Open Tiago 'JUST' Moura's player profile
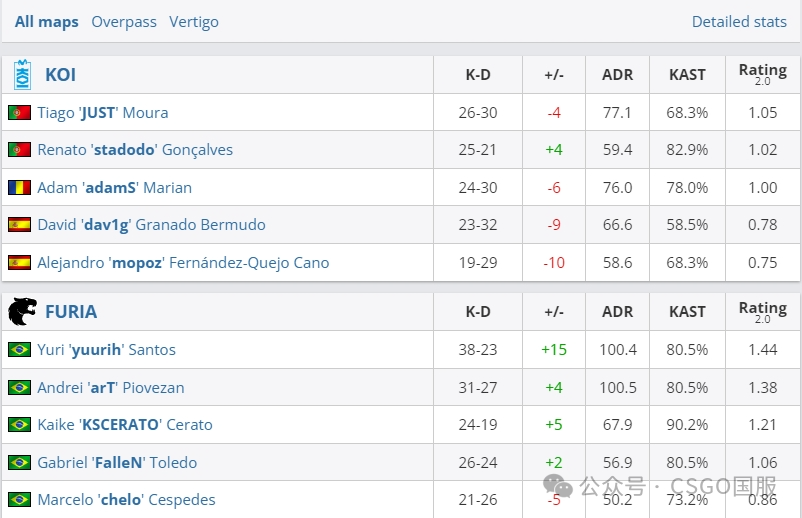 (x=103, y=113)
